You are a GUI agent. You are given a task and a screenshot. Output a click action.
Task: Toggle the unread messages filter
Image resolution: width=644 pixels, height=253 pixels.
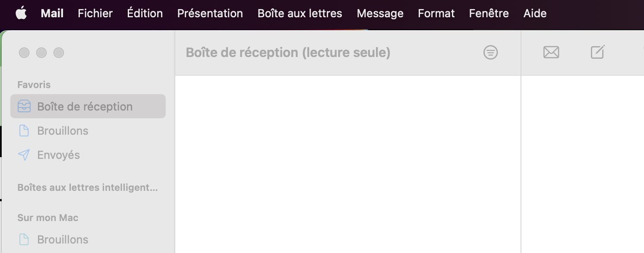pos(490,52)
